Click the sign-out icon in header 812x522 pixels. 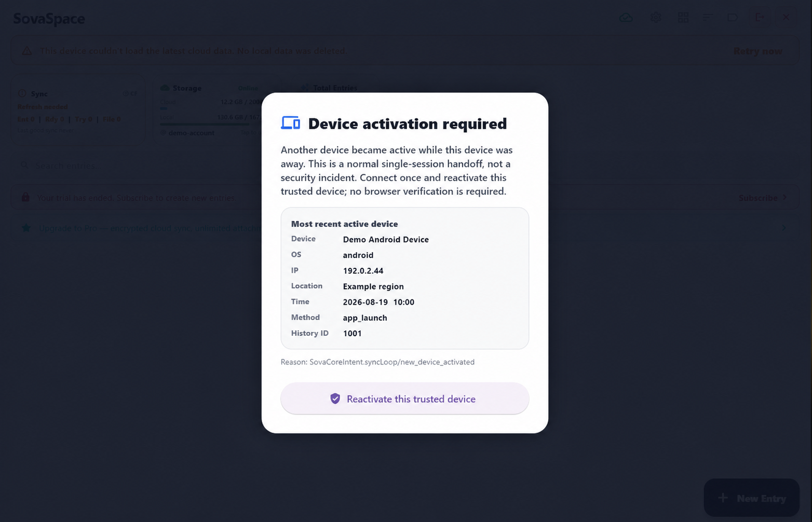[760, 18]
